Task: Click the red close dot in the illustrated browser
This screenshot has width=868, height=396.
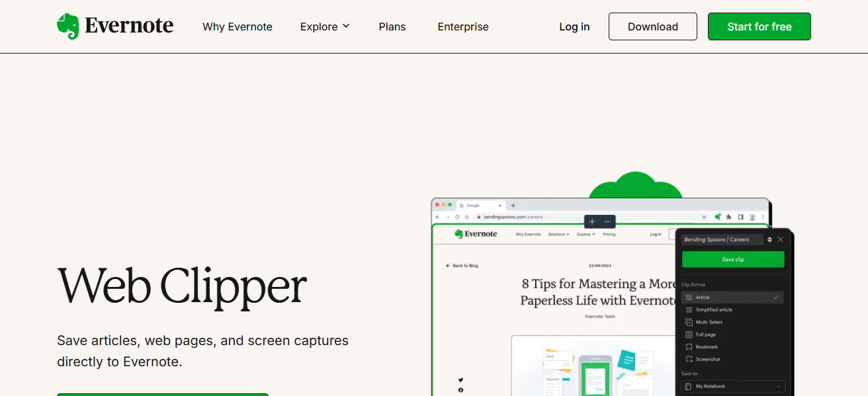Action: 437,205
